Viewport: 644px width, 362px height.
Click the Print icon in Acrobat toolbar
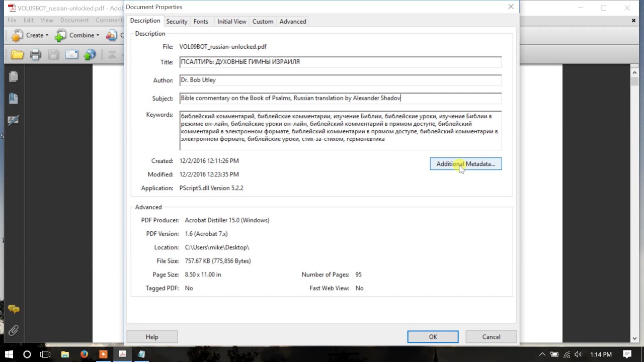click(35, 55)
